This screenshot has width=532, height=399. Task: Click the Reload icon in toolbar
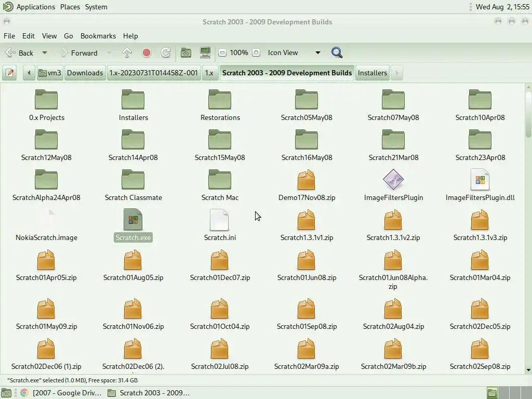tap(166, 52)
